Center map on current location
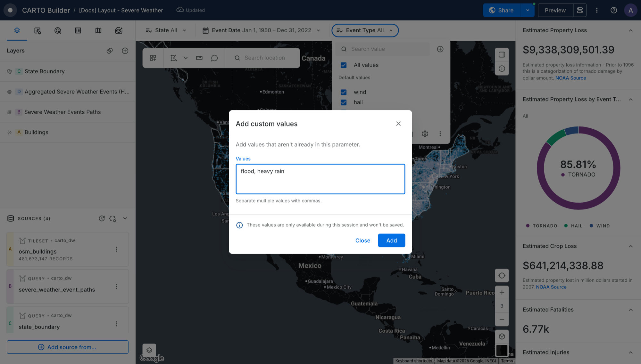The image size is (641, 364). (502, 275)
